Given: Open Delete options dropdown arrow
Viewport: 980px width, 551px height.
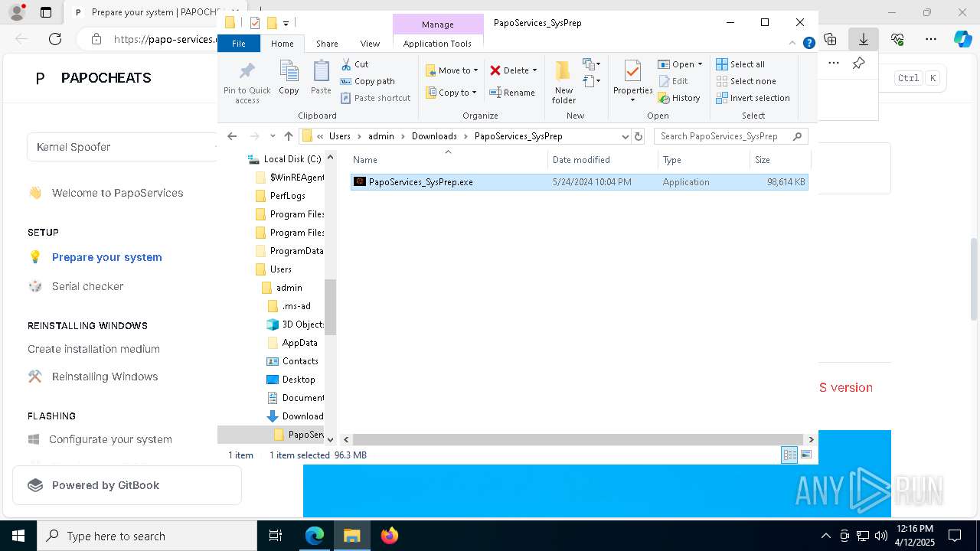Looking at the screenshot, I should click(534, 70).
